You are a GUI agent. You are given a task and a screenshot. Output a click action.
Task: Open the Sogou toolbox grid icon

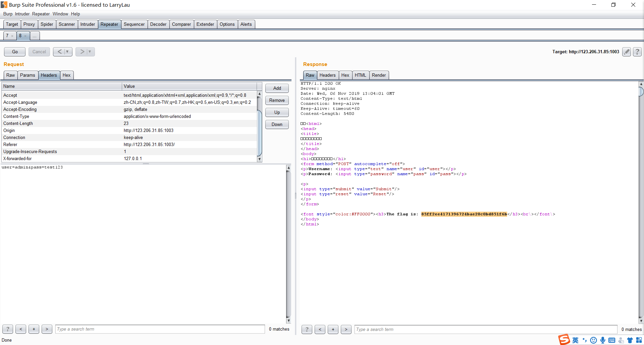click(x=639, y=340)
